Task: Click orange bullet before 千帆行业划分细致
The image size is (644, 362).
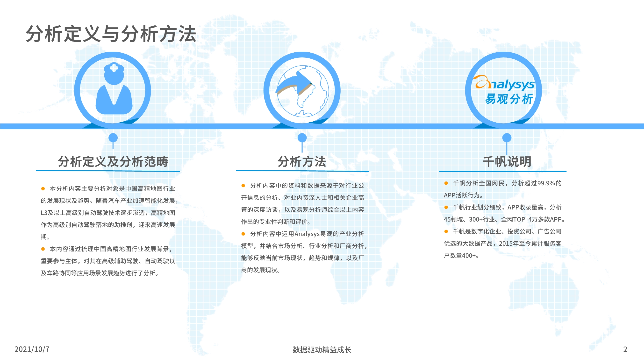Action: [x=446, y=207]
